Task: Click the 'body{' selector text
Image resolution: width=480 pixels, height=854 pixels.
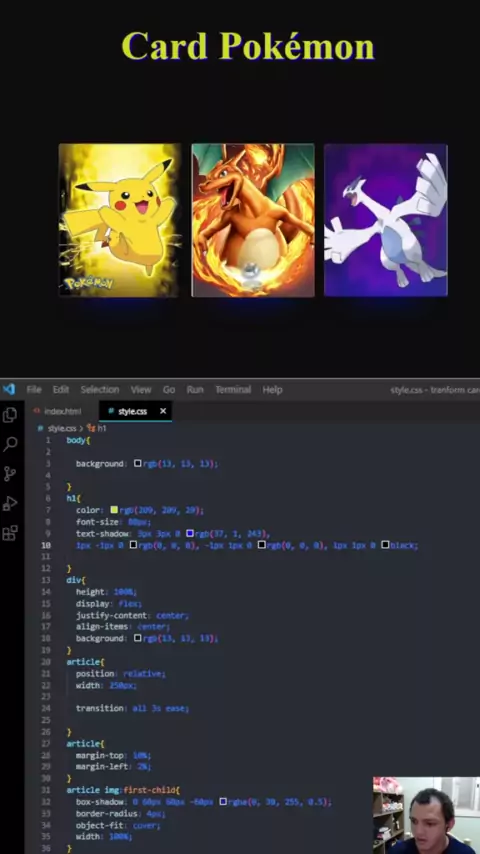Action: pyautogui.click(x=78, y=440)
